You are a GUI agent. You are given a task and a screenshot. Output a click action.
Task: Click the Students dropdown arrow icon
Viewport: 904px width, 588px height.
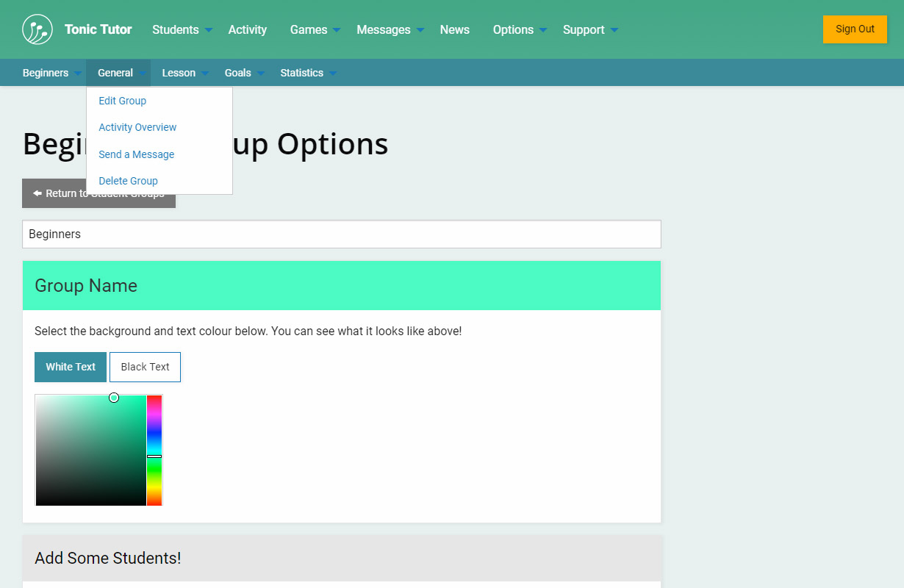point(209,30)
